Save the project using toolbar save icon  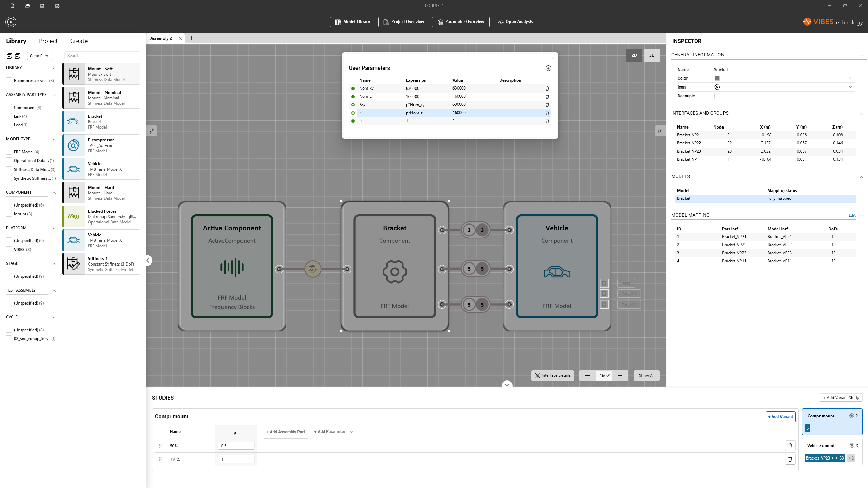[42, 6]
